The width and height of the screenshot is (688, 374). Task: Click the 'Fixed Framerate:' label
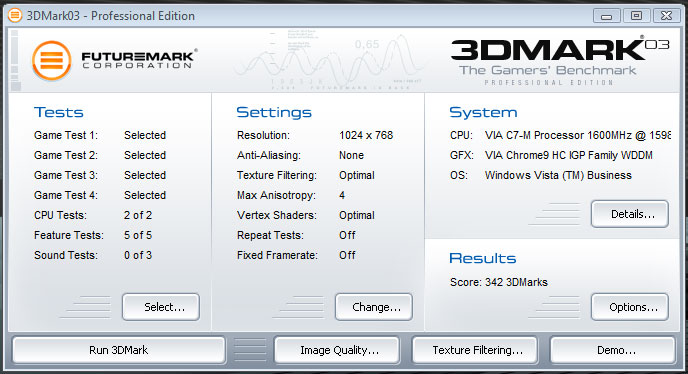[277, 255]
